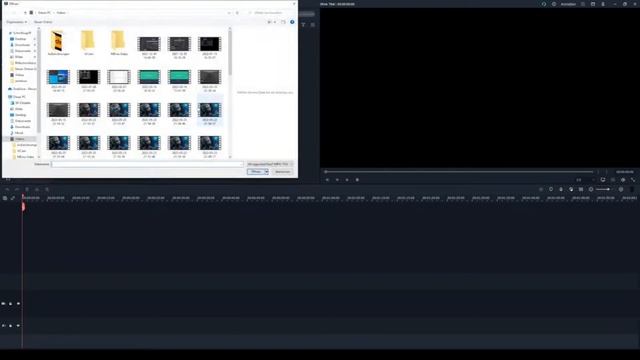The height and width of the screenshot is (360, 640).
Task: Click the trash delete icon in the timeline toolbar
Action: pyautogui.click(x=27, y=189)
